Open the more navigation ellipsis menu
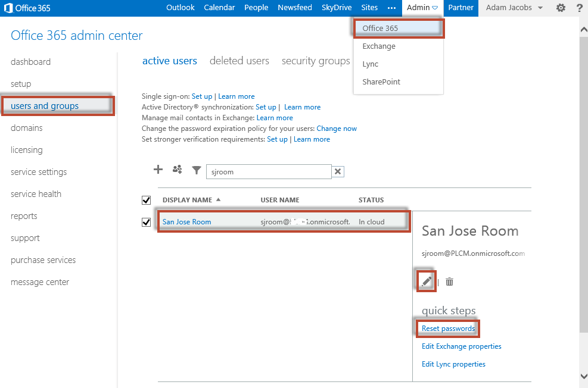588x388 pixels. pos(391,8)
